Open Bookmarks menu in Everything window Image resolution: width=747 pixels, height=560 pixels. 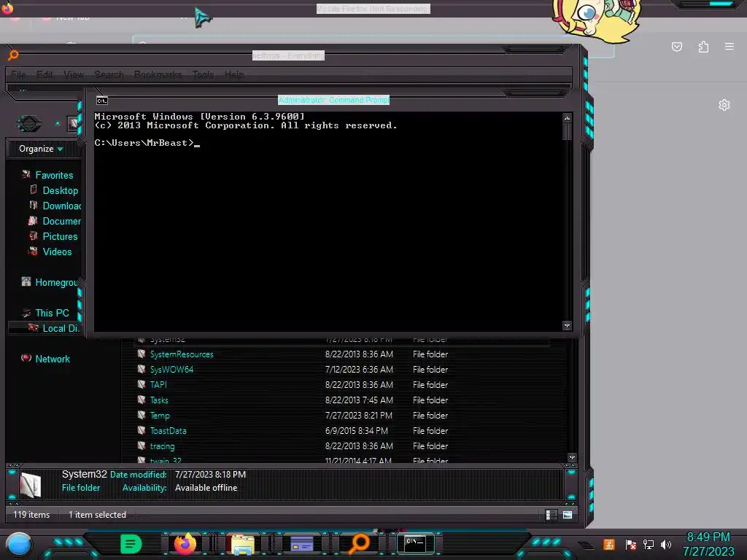click(158, 74)
